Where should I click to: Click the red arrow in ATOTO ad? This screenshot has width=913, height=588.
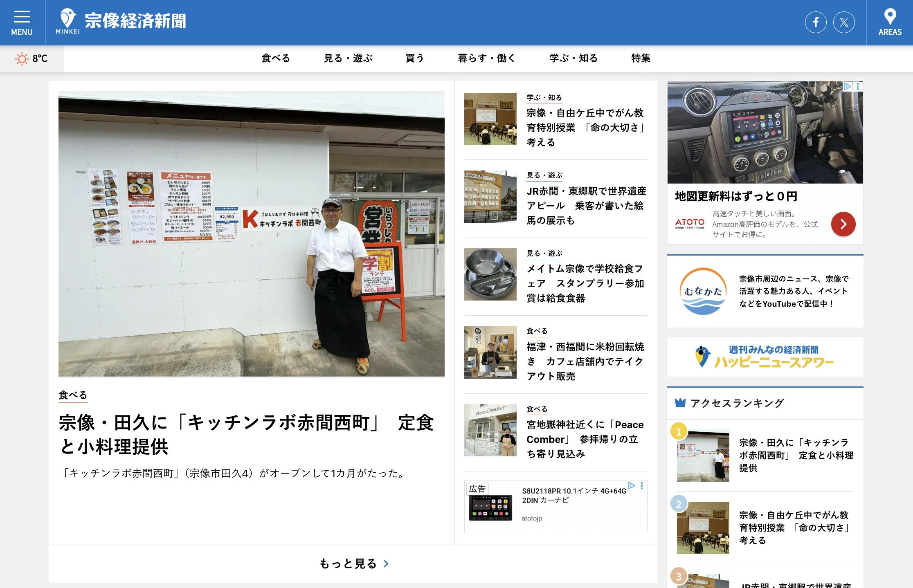[x=843, y=224]
